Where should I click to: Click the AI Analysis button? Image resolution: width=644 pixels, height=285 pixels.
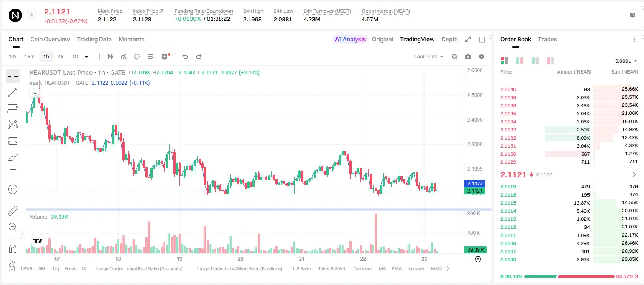(x=350, y=39)
